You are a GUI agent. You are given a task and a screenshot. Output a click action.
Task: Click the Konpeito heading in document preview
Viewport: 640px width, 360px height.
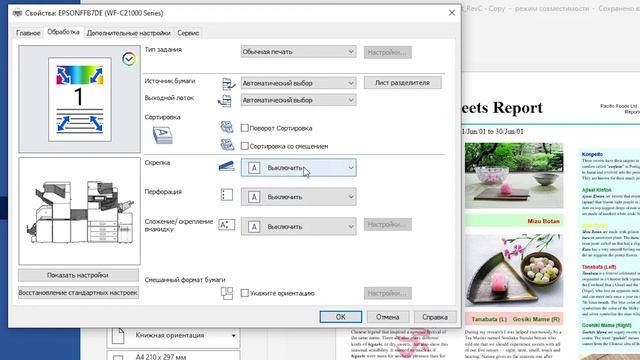(592, 154)
